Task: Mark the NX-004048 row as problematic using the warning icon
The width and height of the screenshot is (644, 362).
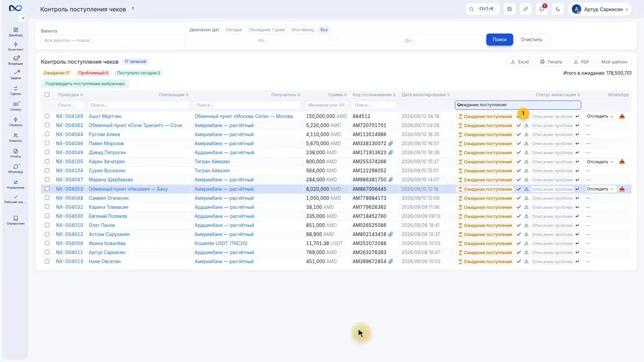Action: pyautogui.click(x=526, y=198)
